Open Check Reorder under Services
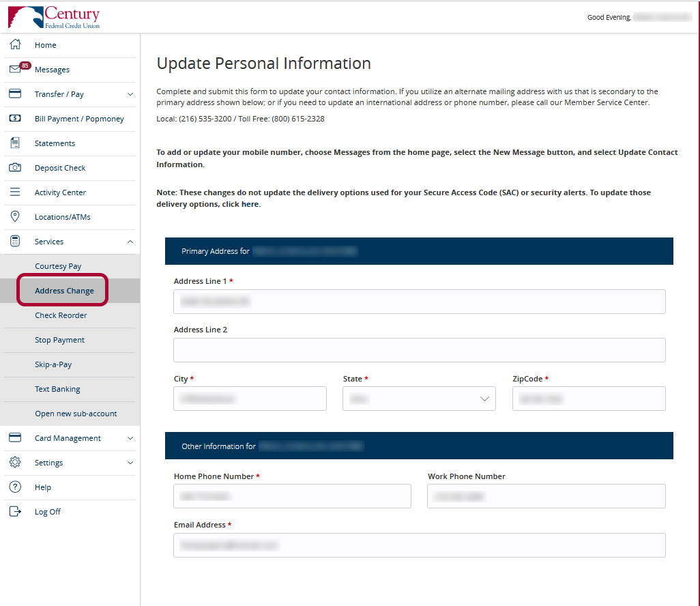This screenshot has height=606, width=700. coord(61,315)
